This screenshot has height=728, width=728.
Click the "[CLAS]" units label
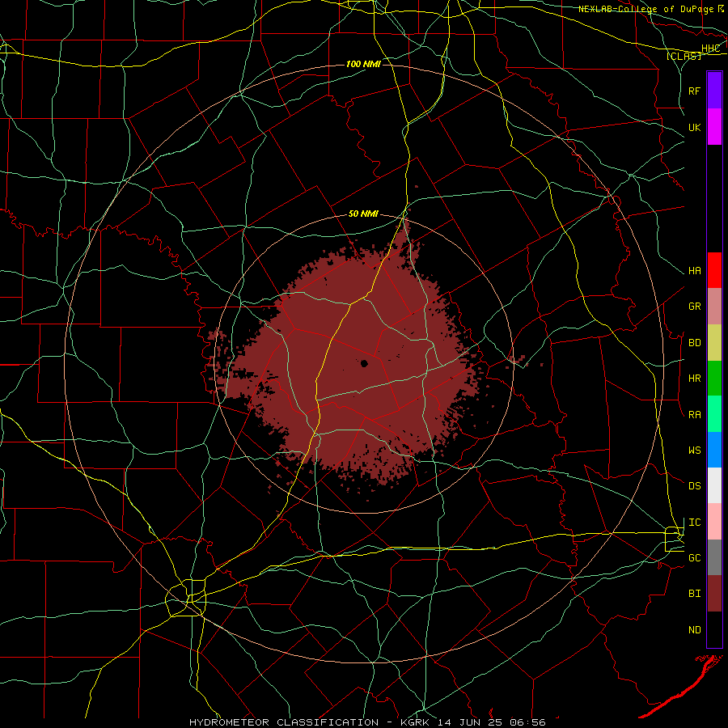point(684,56)
